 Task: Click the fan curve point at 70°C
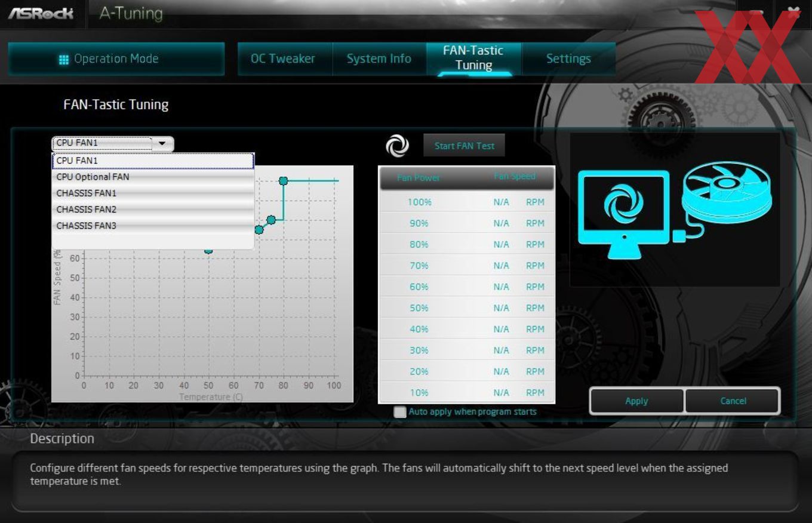pos(259,229)
